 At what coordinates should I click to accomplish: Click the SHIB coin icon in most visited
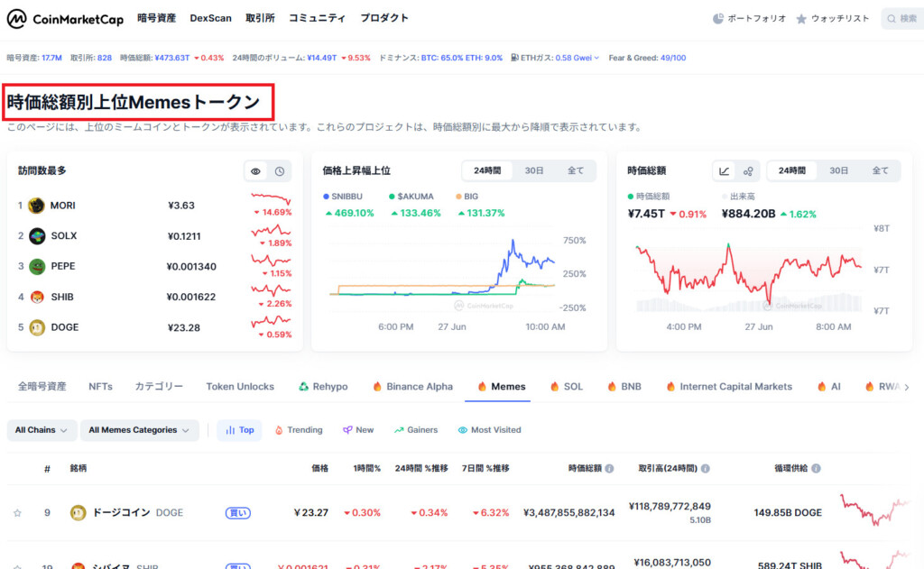[x=36, y=298]
